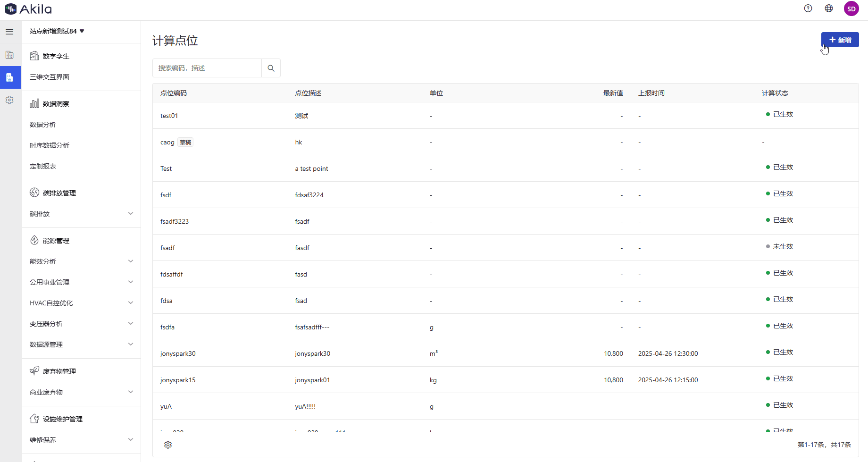Click the jonyspark01 description
Image resolution: width=868 pixels, height=462 pixels.
click(312, 380)
